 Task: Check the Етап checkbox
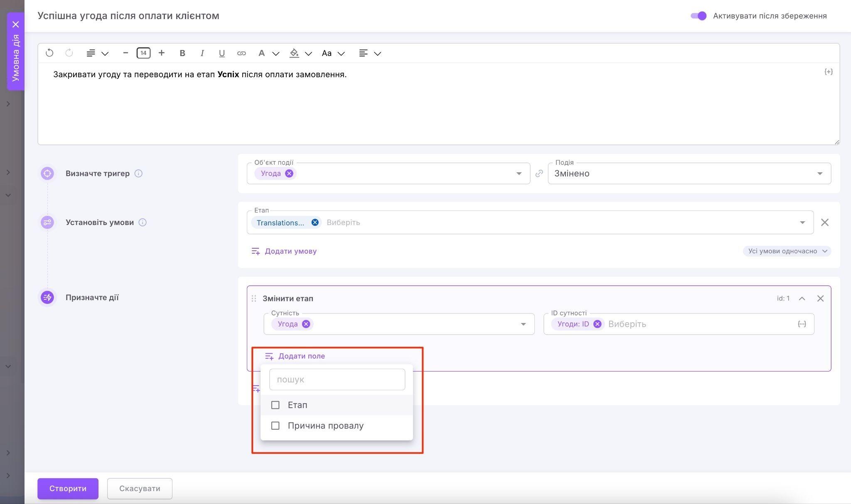(275, 405)
